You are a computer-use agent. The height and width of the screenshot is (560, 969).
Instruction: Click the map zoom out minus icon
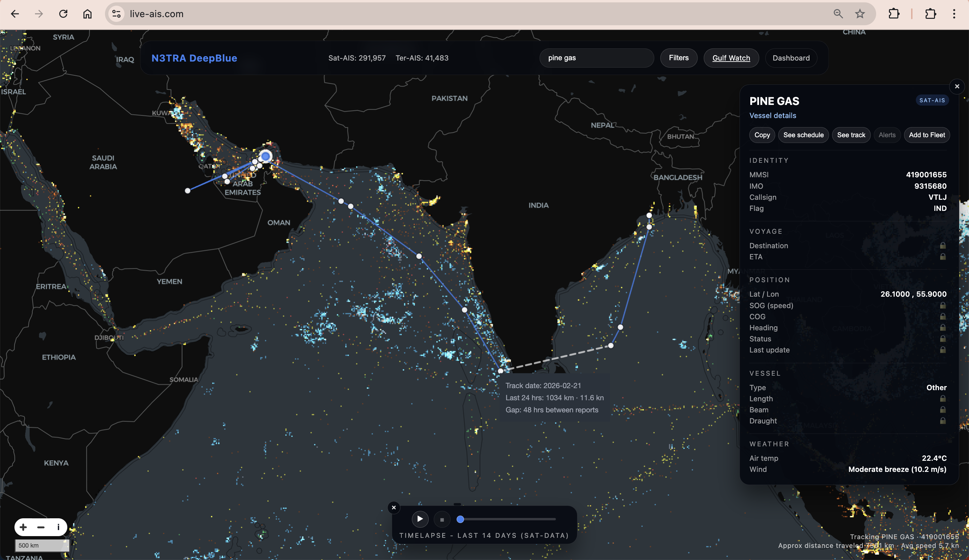[x=41, y=527]
